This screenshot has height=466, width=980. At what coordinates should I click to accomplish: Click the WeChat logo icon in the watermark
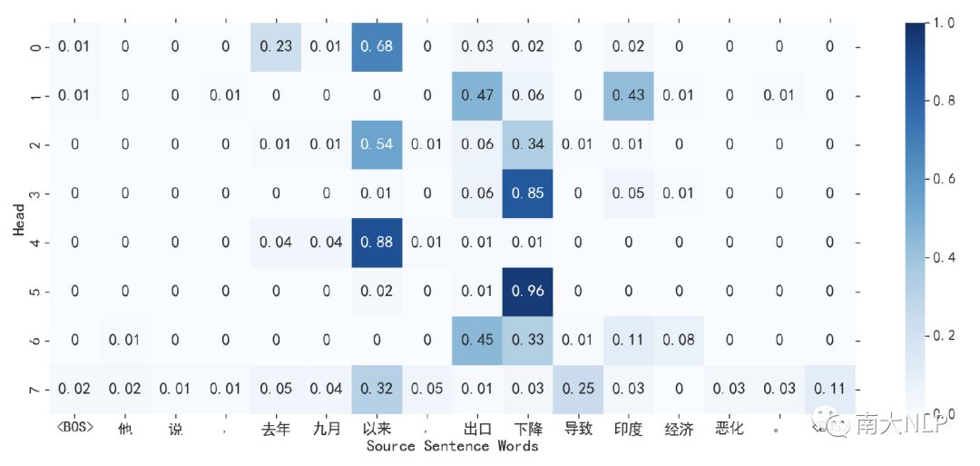[830, 424]
